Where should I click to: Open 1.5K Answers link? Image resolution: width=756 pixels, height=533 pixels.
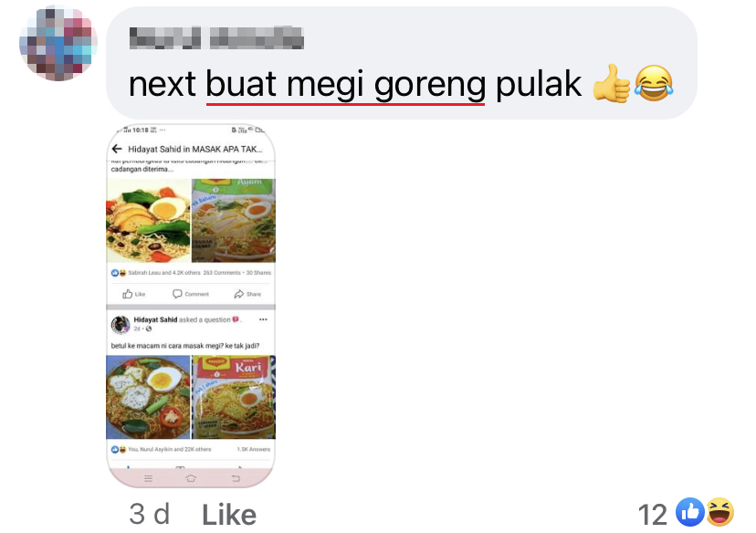point(254,449)
